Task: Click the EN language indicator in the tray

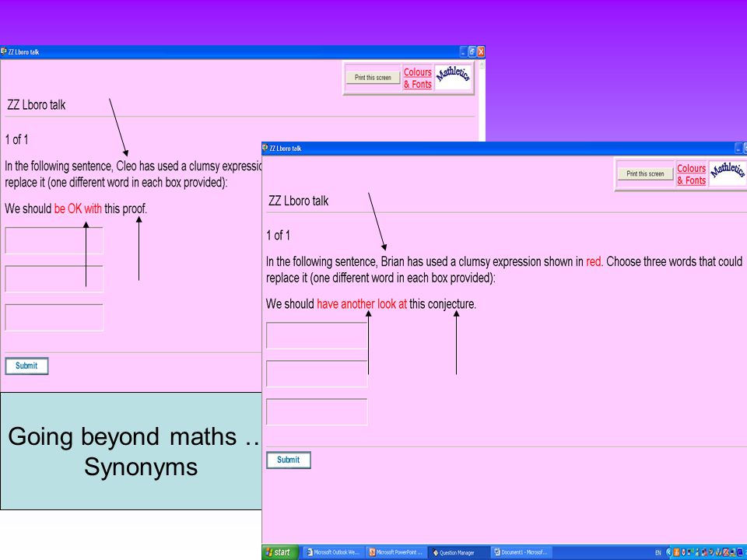Action: (658, 553)
